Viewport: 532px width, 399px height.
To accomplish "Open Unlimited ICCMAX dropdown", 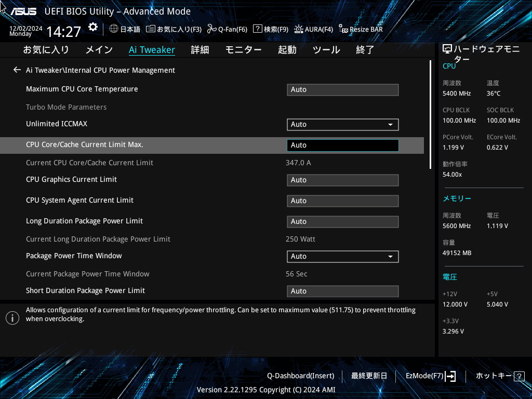I will 343,125.
